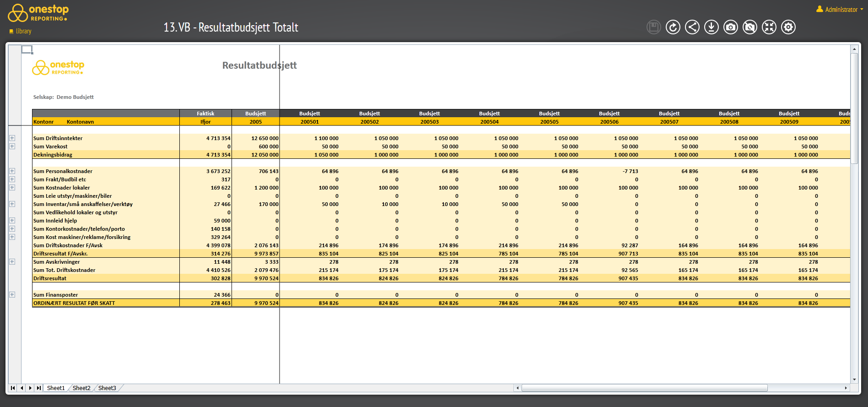Image resolution: width=868 pixels, height=407 pixels.
Task: Click the select-all corner box of the sheet
Action: (x=27, y=49)
